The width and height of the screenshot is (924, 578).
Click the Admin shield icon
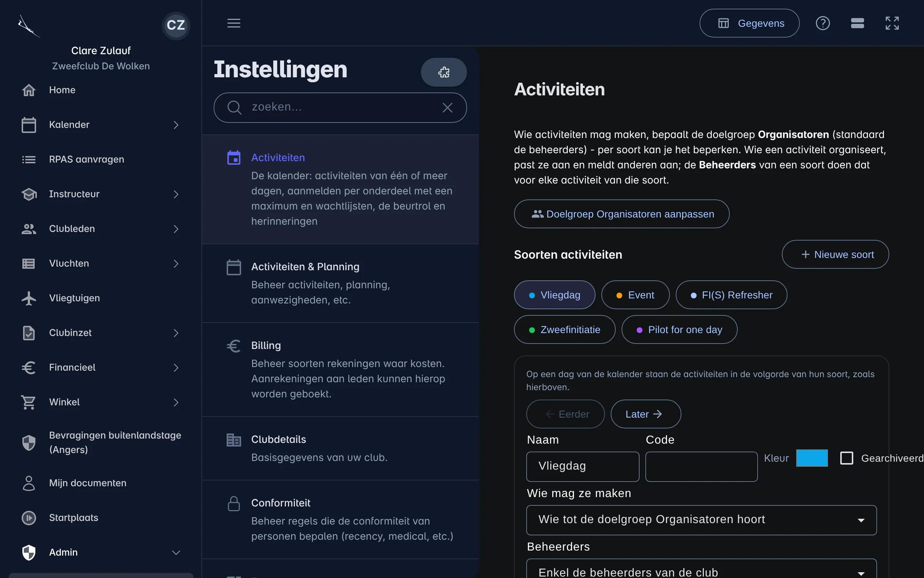tap(29, 553)
